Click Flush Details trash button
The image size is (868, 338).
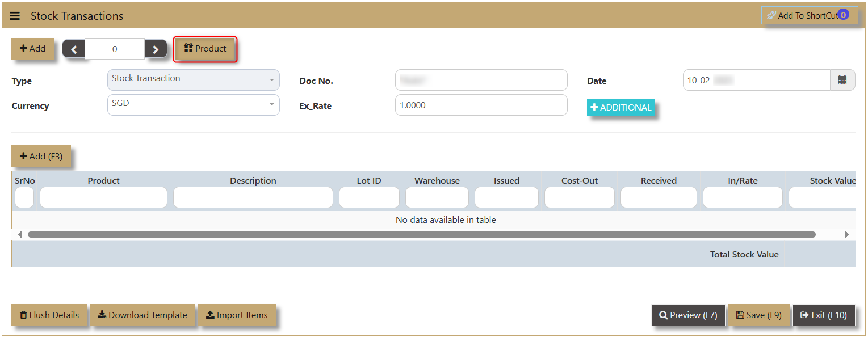tap(49, 315)
